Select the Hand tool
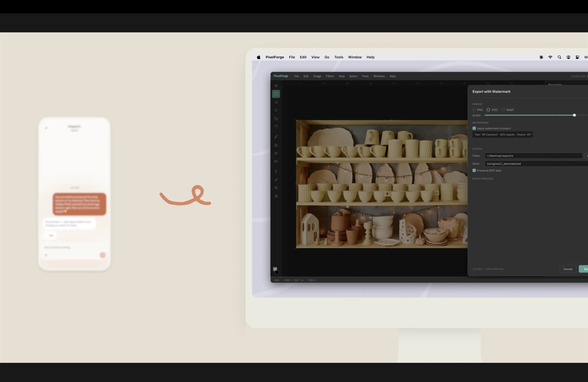 (276, 196)
